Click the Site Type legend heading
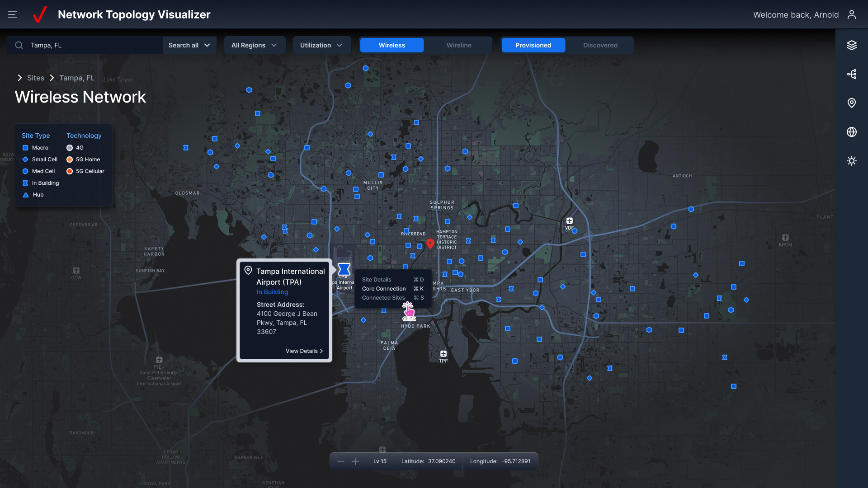This screenshot has height=488, width=868. pos(36,136)
